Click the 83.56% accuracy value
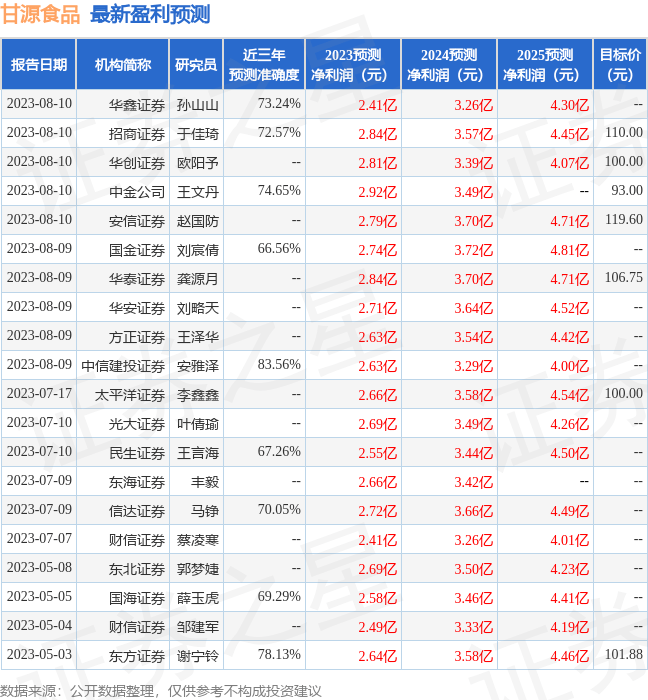Image resolution: width=648 pixels, height=700 pixels. (279, 365)
